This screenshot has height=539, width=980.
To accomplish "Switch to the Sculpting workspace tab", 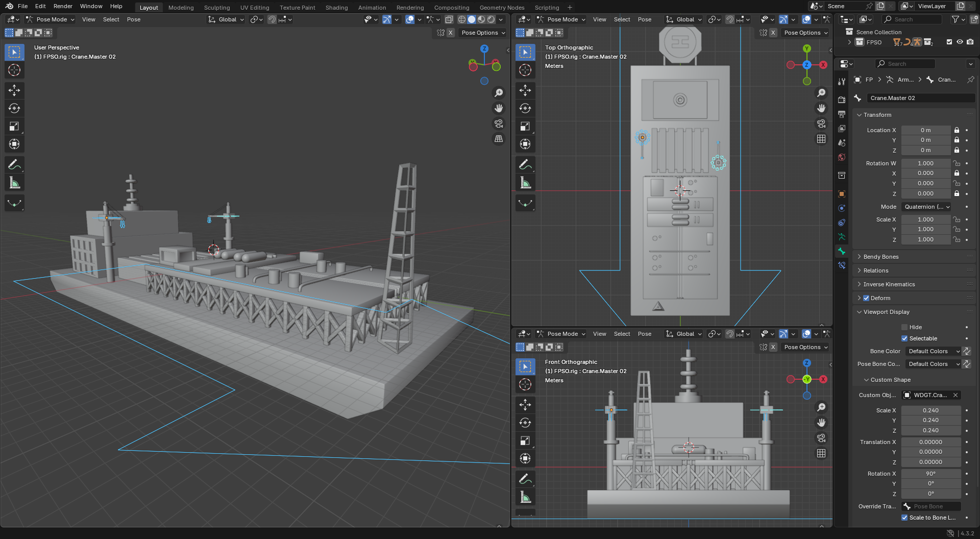I will tap(217, 8).
